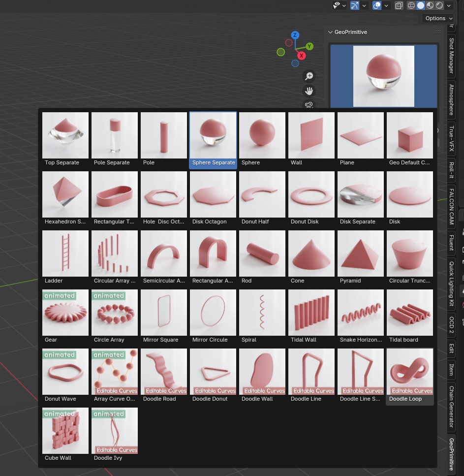Screen dimensions: 464x476
Task: Open the FALCON CAM sidebar tab
Action: 451,206
